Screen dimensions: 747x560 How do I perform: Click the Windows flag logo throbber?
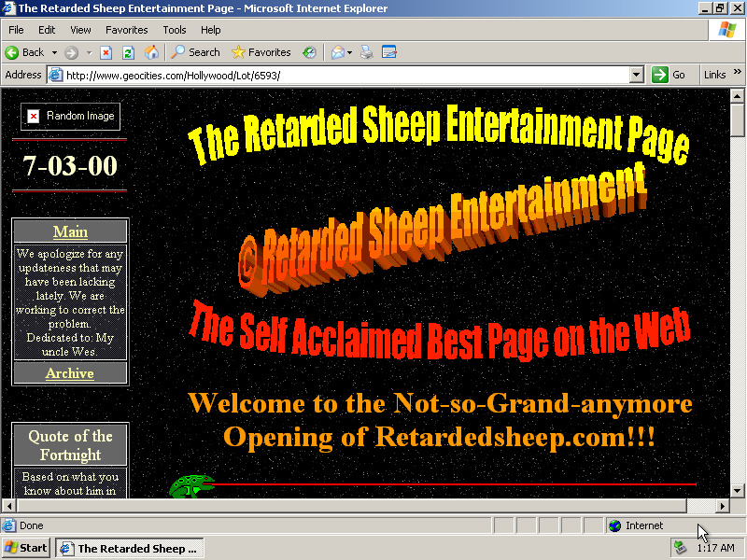point(727,30)
